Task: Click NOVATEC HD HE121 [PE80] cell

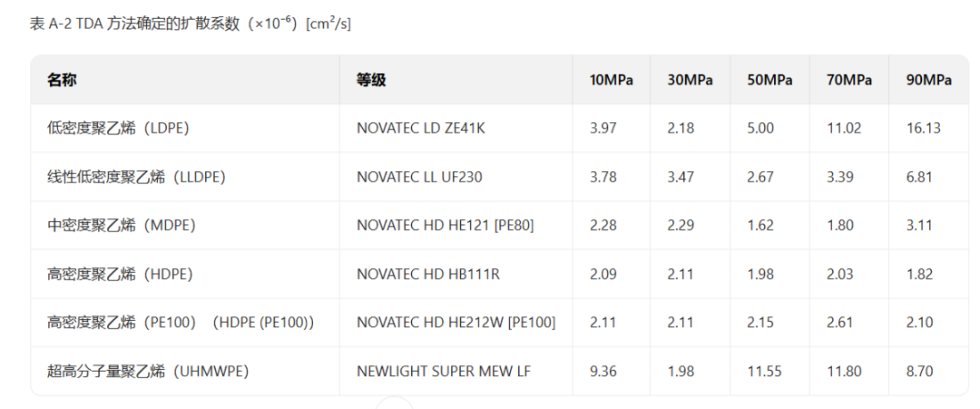Action: (x=445, y=225)
